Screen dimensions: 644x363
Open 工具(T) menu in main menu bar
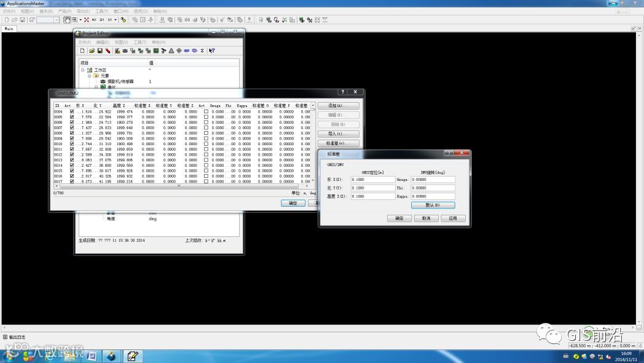pos(101,11)
